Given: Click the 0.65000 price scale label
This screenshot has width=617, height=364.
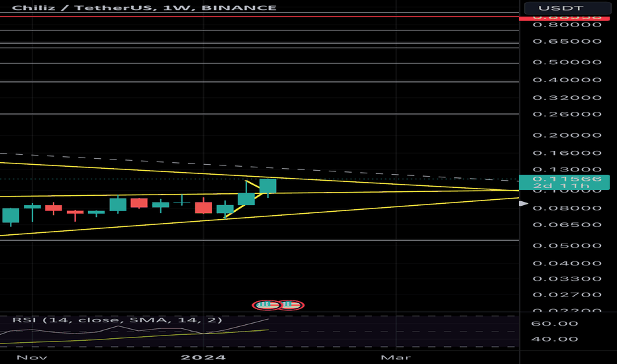Looking at the screenshot, I should tap(567, 41).
